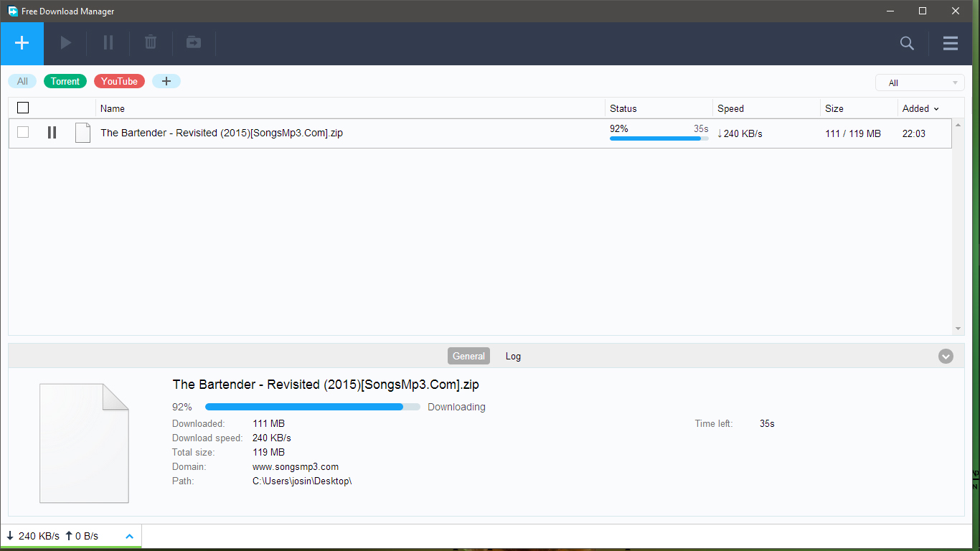Collapse the details panel with the chevron
Viewport: 980px width, 551px height.
[x=946, y=356]
